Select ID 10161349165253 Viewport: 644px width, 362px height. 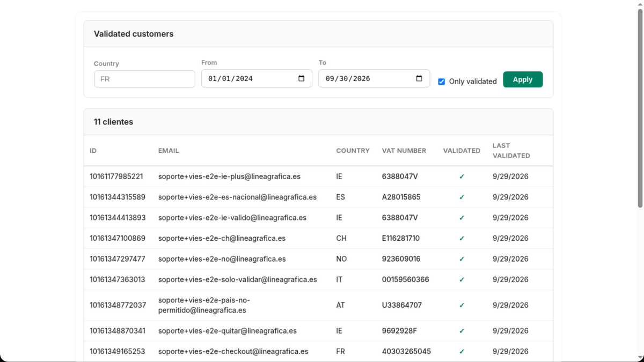[x=118, y=351]
